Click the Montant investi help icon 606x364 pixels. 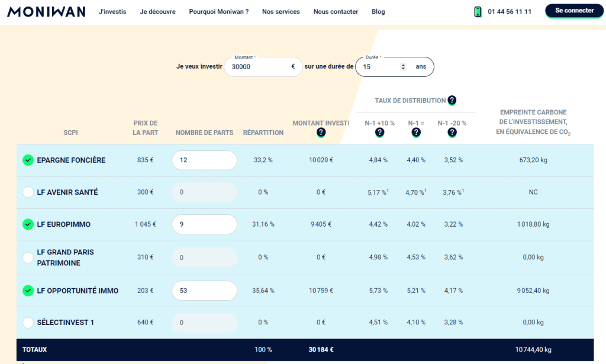point(321,133)
